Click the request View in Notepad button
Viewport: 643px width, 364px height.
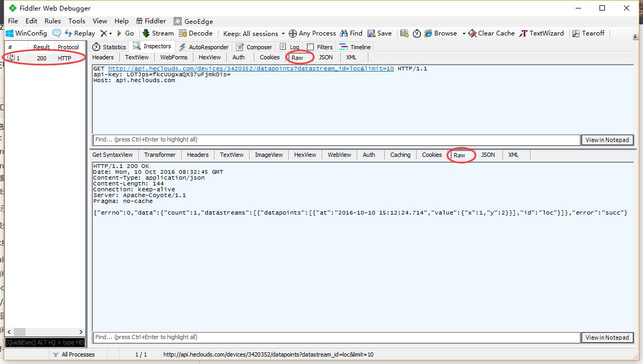coord(607,140)
